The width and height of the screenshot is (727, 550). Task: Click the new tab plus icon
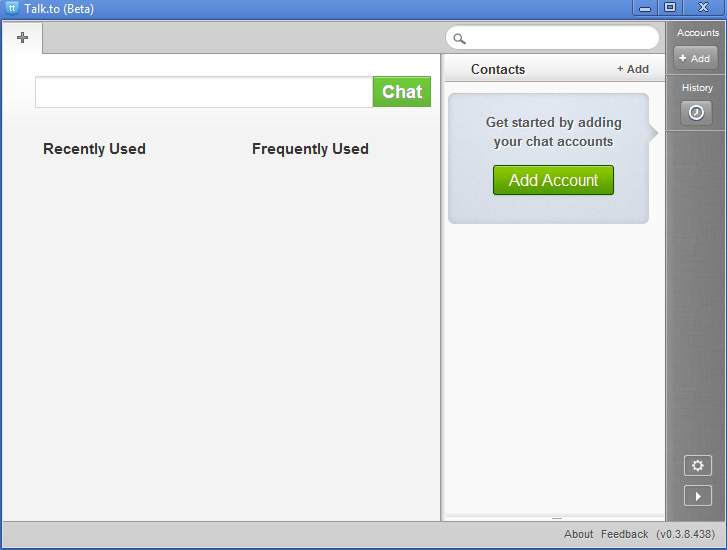pos(22,38)
